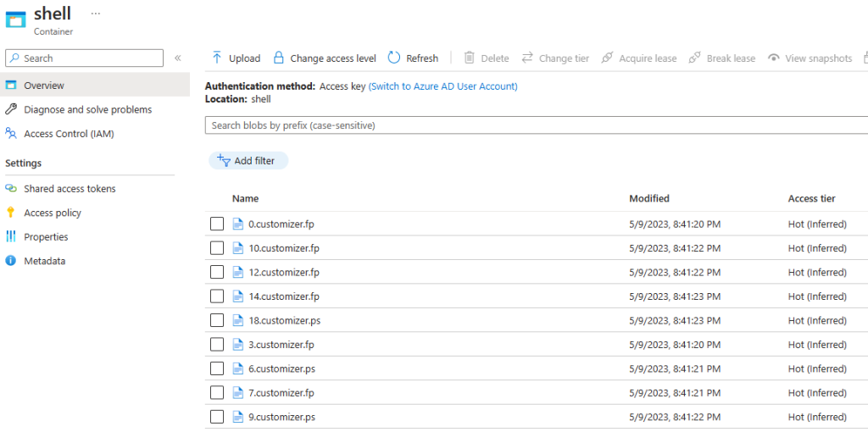
Task: Sort by the Name column header
Action: click(245, 198)
